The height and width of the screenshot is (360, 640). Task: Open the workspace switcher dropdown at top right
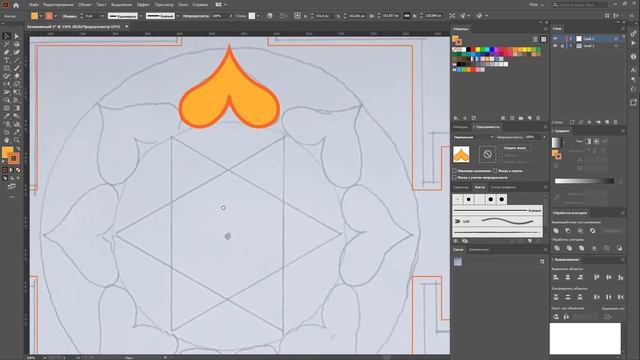537,5
